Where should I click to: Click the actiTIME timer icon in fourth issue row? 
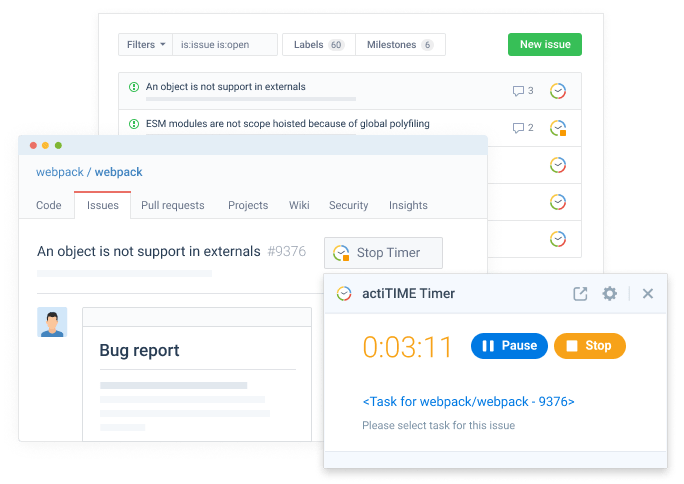(x=557, y=202)
